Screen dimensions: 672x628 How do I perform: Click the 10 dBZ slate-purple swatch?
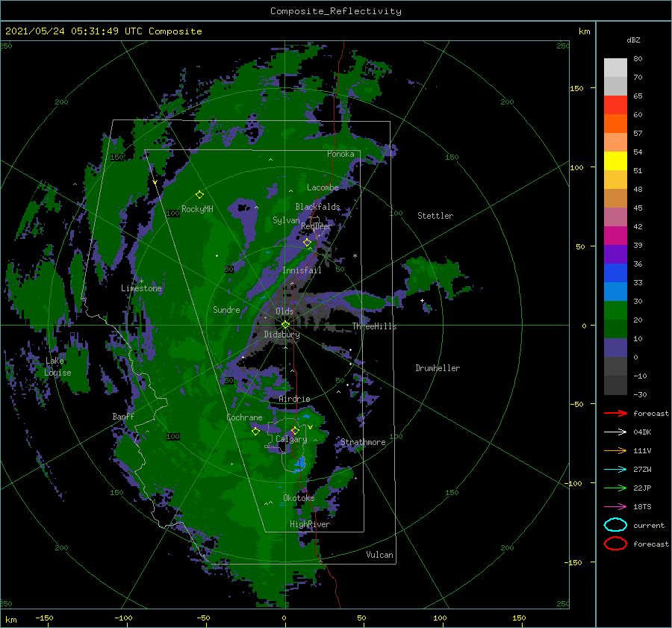click(x=615, y=348)
